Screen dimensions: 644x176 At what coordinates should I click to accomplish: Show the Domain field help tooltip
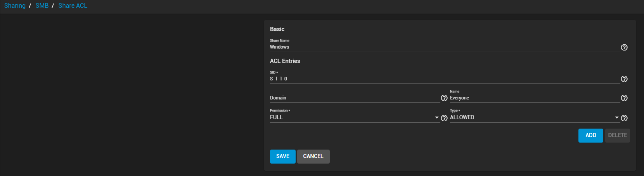(x=444, y=98)
